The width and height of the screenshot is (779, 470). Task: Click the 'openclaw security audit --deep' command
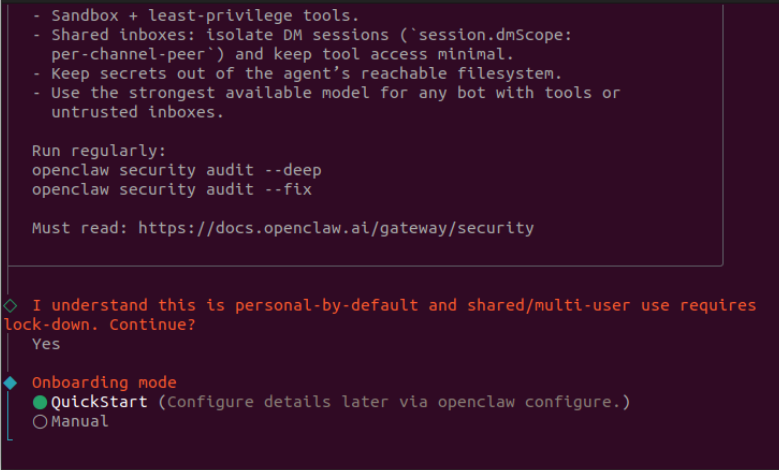(176, 170)
